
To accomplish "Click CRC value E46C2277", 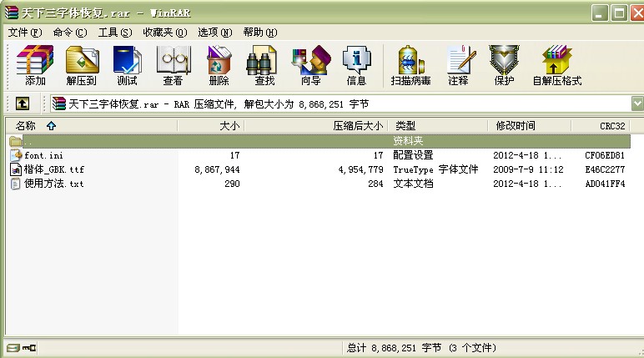I will [605, 169].
